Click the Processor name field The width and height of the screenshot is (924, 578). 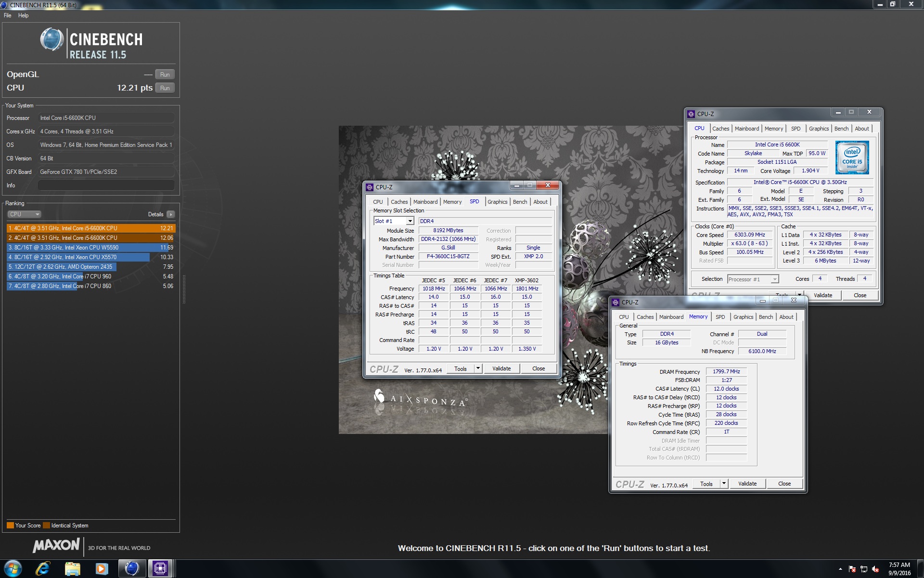pos(106,118)
